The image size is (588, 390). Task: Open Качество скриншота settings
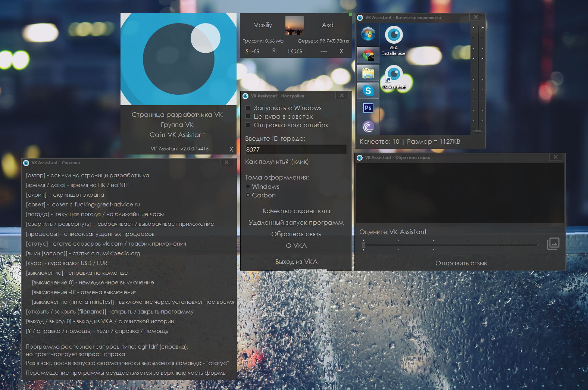[296, 211]
